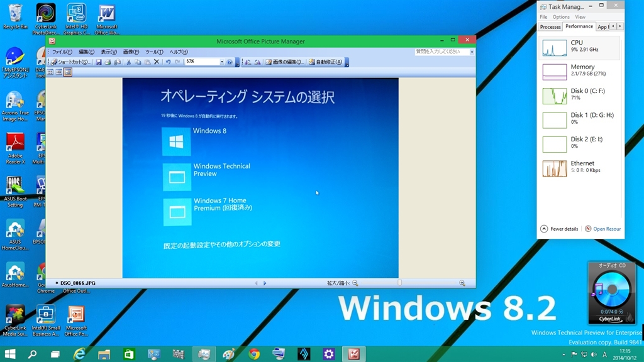Click the Delete X icon in the toolbar
644x362 pixels.
[157, 62]
